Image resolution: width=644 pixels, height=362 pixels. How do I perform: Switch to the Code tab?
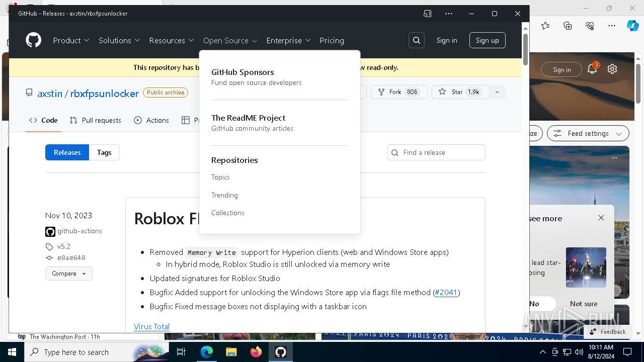click(x=43, y=120)
